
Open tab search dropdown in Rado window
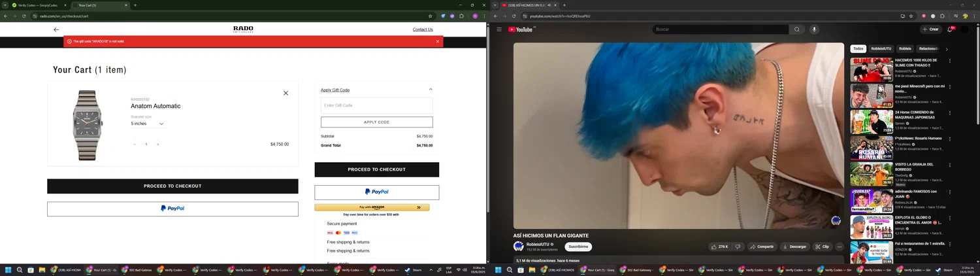(5, 5)
